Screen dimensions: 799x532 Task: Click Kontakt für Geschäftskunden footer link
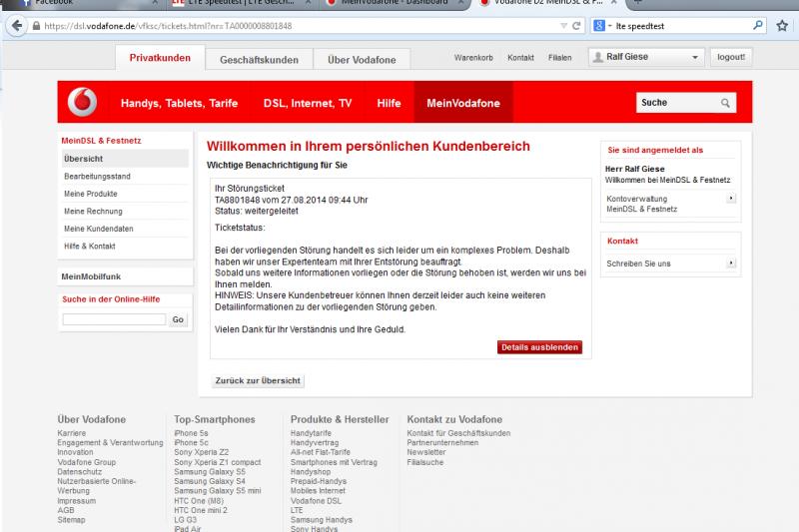point(458,433)
